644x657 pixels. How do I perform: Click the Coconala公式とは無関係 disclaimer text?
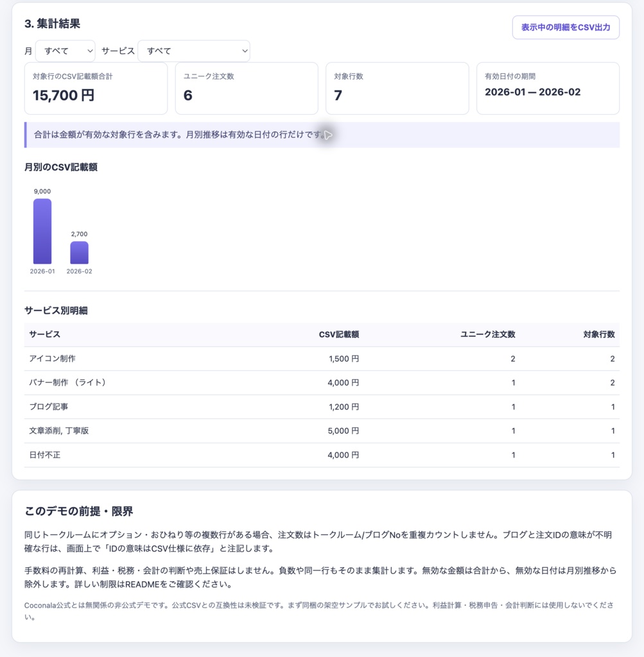point(320,611)
